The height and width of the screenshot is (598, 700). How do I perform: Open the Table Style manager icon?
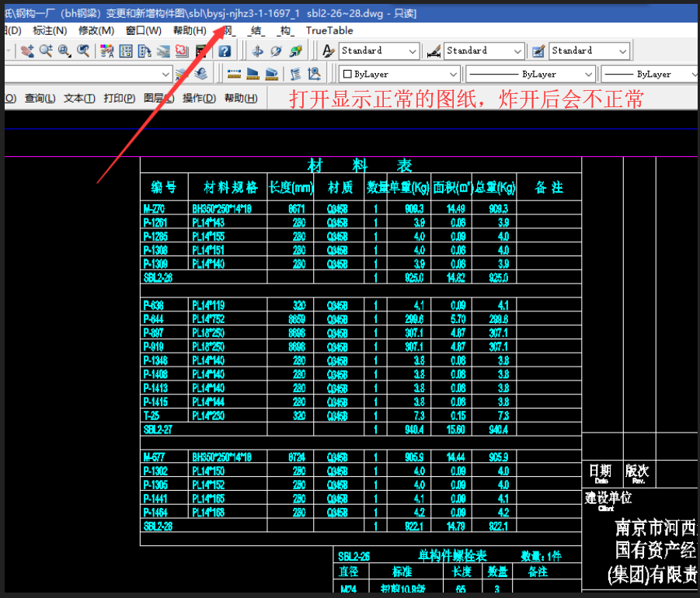pos(539,51)
